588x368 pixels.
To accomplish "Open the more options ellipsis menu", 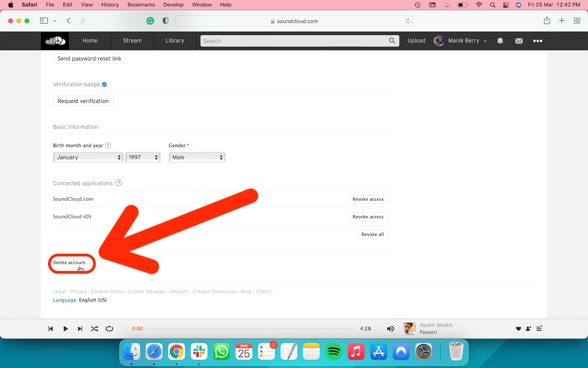I will [x=537, y=41].
